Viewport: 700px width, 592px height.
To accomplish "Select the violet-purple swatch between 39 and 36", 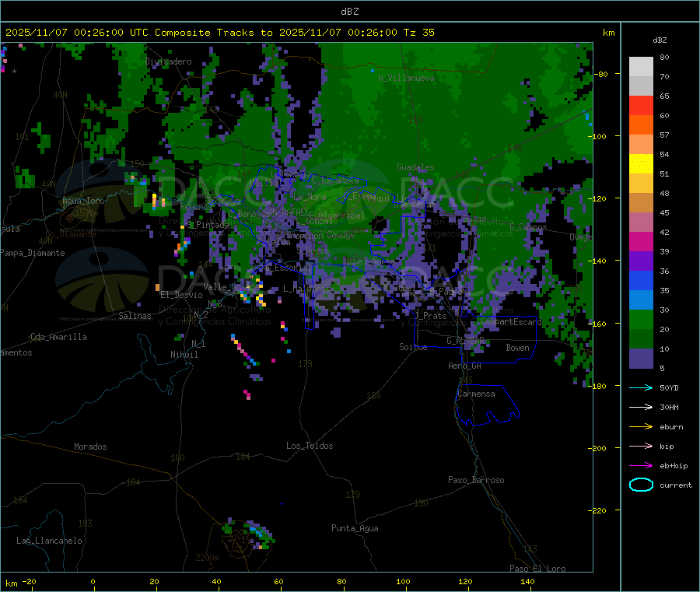I will click(x=641, y=261).
